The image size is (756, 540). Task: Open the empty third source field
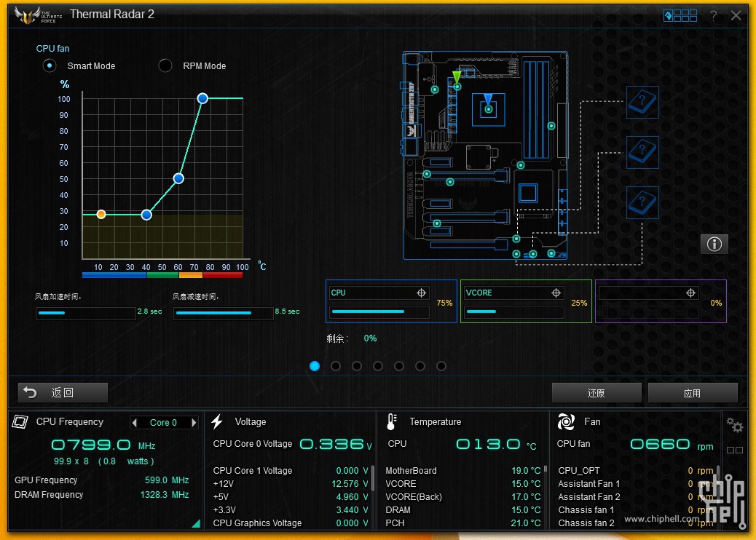click(x=648, y=293)
